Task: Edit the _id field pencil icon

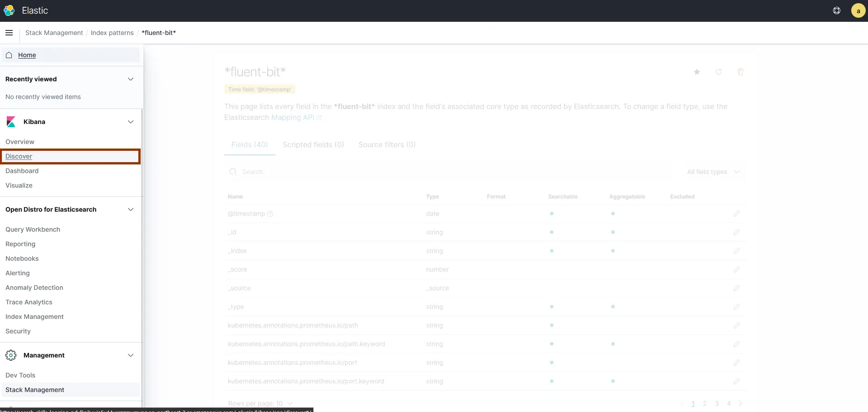Action: pos(736,232)
